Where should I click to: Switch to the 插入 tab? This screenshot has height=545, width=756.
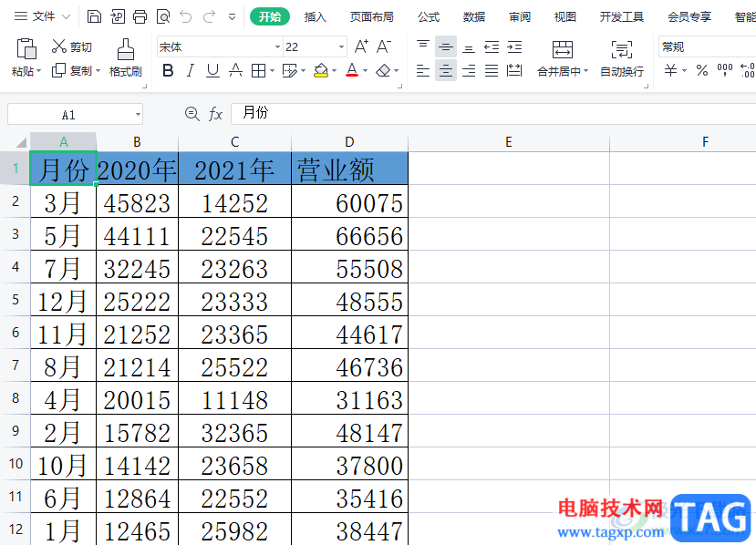click(x=316, y=17)
